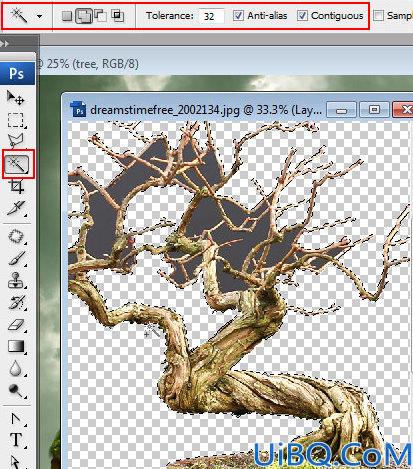
Task: Choose Intersect with Selection mode
Action: (x=118, y=16)
